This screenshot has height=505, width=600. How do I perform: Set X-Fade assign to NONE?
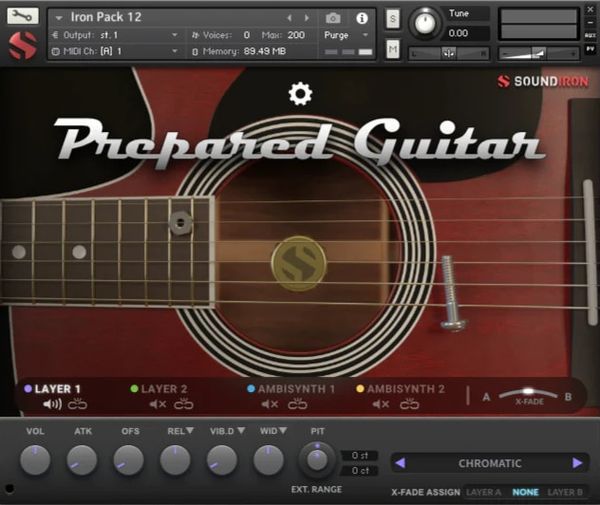pyautogui.click(x=525, y=492)
